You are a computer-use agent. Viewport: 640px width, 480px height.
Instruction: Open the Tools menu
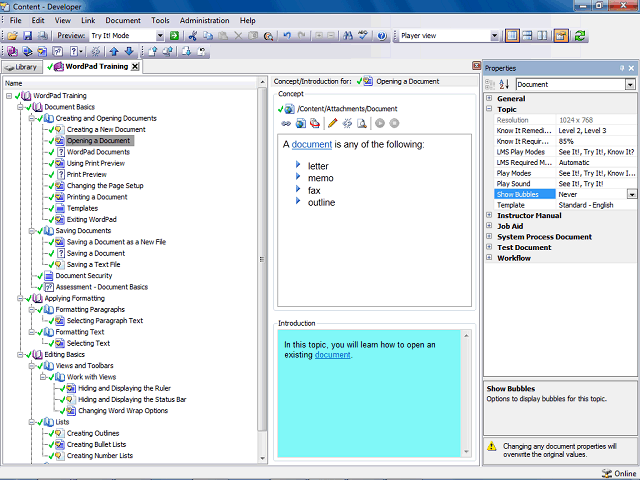click(x=160, y=20)
